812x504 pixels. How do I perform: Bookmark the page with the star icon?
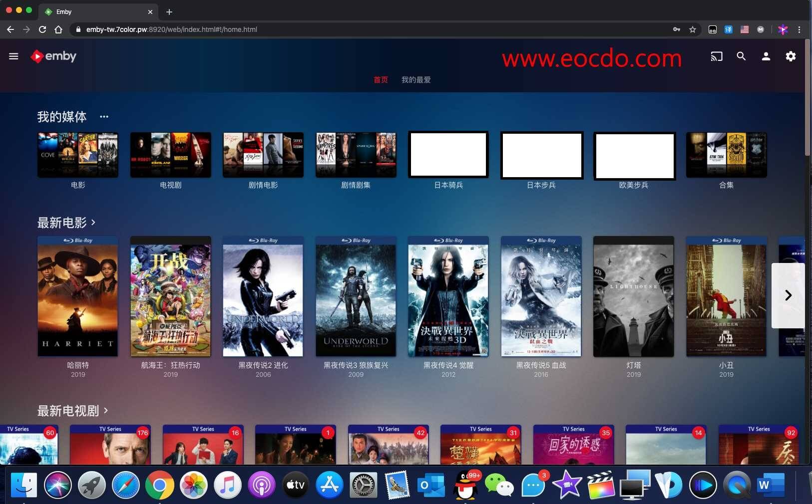point(692,29)
